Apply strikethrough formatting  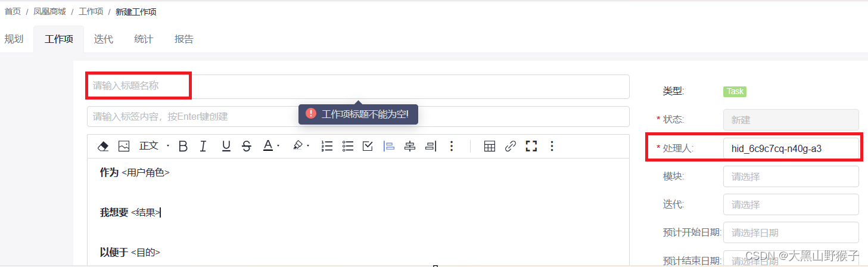coord(247,146)
